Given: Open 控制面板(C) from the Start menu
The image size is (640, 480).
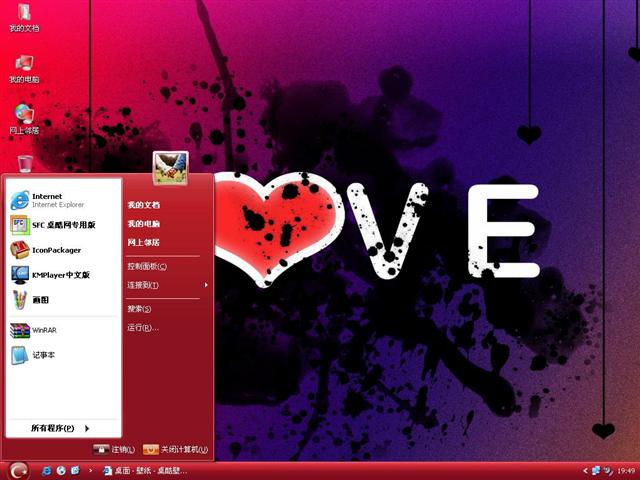Looking at the screenshot, I should (147, 266).
